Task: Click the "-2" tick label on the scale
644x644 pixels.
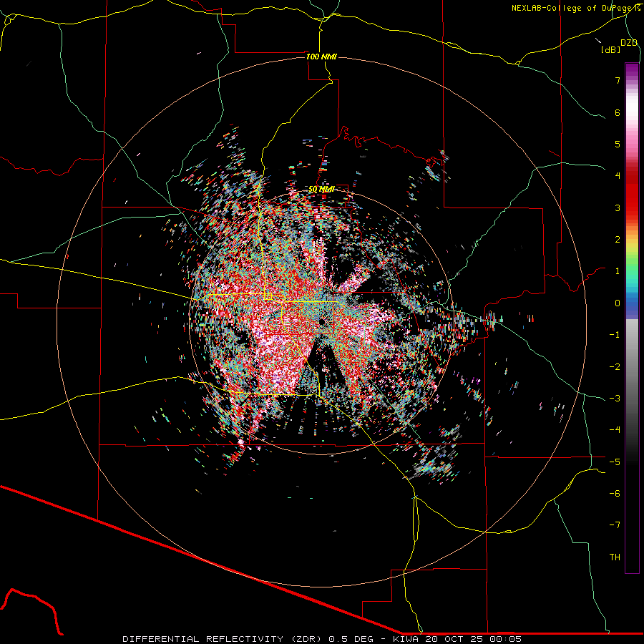Action: point(615,367)
